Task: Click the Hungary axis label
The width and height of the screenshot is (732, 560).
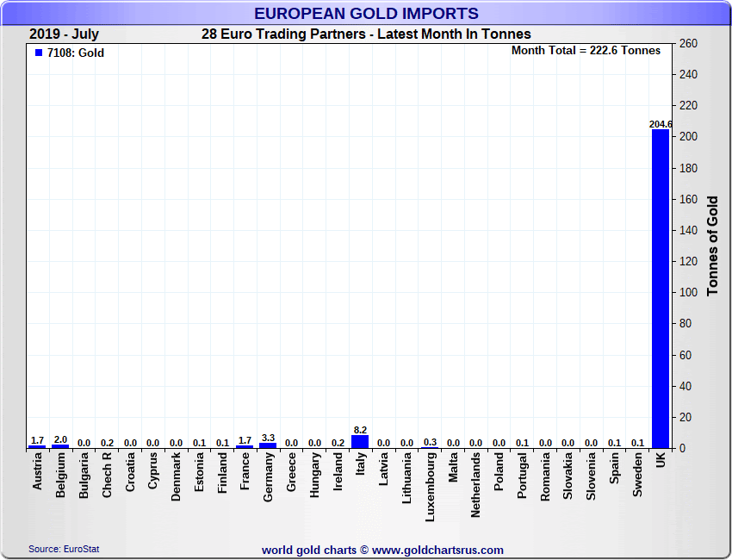Action: click(314, 476)
